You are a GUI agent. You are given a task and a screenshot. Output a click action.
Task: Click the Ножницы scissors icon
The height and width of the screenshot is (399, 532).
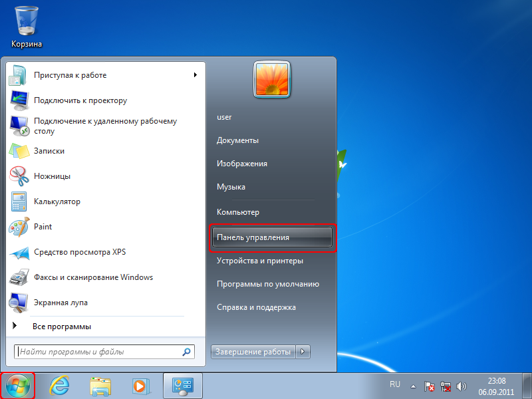pos(19,176)
